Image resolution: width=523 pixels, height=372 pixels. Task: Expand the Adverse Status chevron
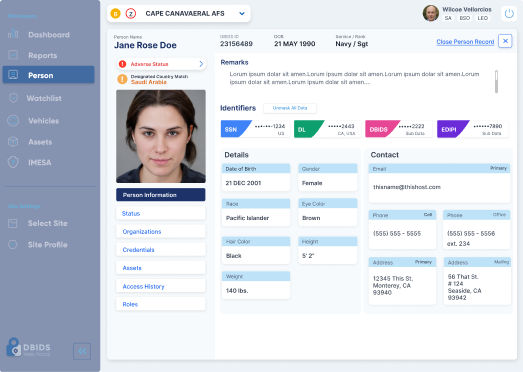201,64
